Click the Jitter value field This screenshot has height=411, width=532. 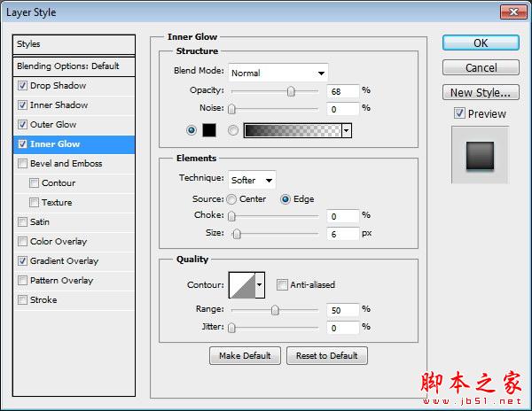[x=342, y=328]
